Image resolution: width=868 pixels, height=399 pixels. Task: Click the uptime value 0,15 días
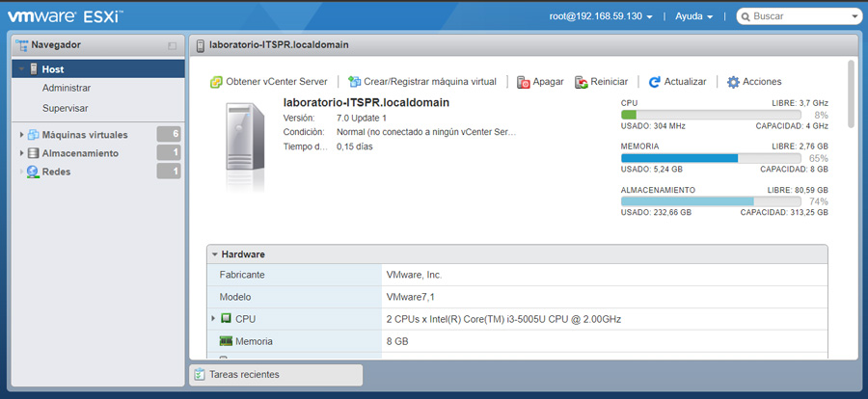point(355,147)
